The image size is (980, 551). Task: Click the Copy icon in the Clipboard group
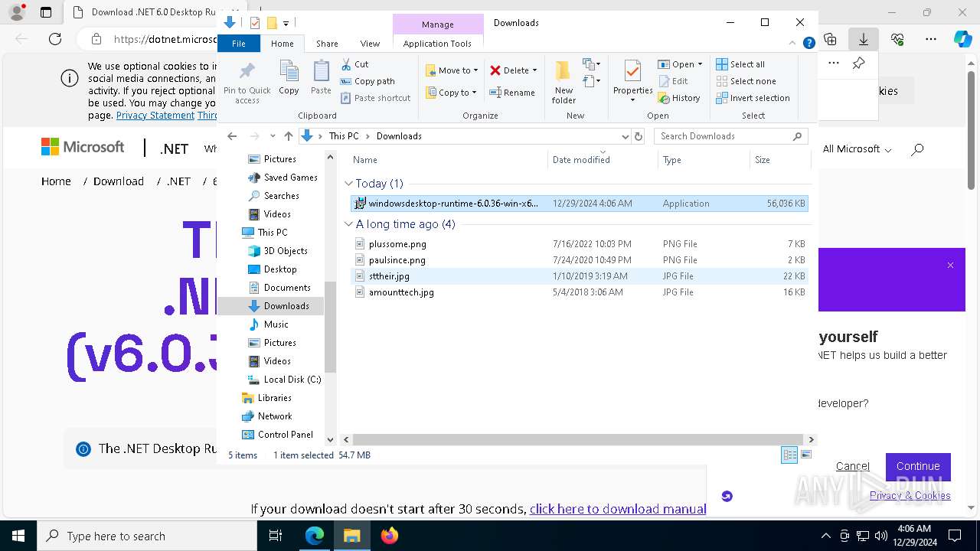(289, 77)
